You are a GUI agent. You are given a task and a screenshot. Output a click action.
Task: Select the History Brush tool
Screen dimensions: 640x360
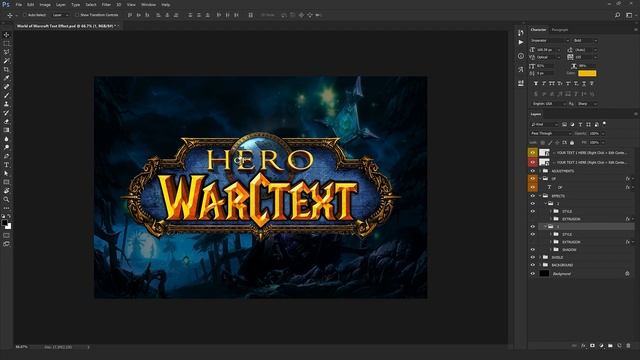[7, 113]
